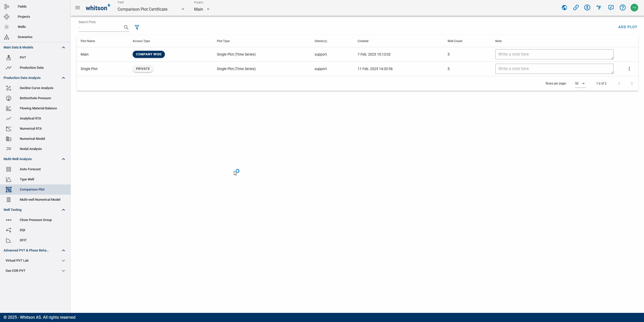The height and width of the screenshot is (322, 644).
Task: Click the link chain icon
Action: click(x=576, y=8)
